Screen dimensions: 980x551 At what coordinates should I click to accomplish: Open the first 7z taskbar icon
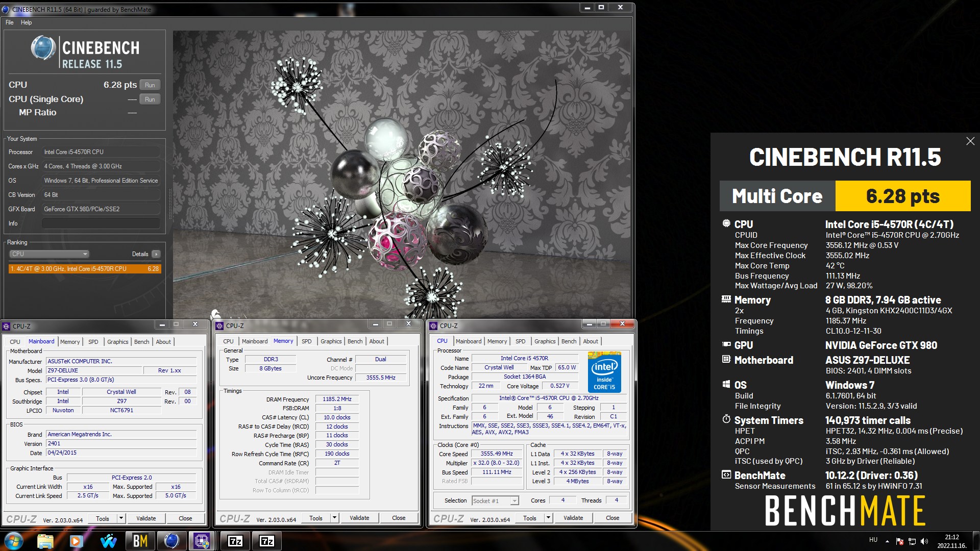point(235,541)
